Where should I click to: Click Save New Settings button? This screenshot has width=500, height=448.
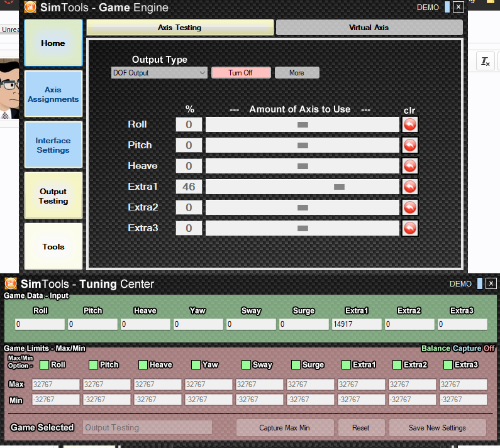click(438, 428)
